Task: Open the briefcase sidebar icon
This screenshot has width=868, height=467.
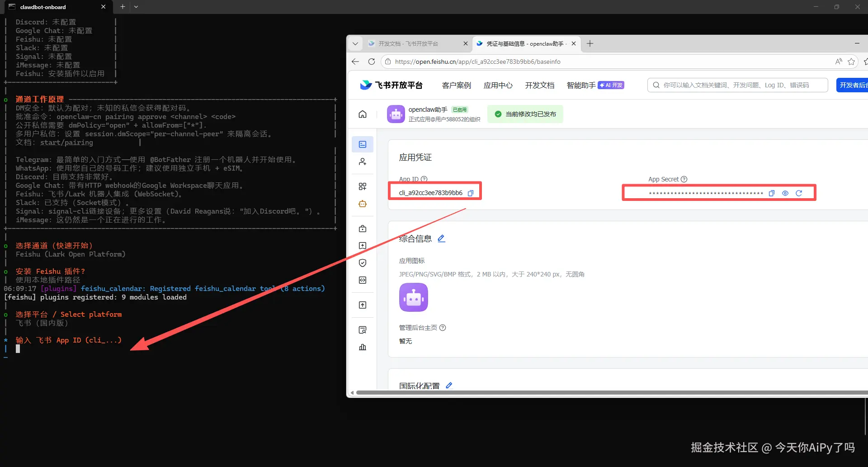Action: [x=363, y=229]
